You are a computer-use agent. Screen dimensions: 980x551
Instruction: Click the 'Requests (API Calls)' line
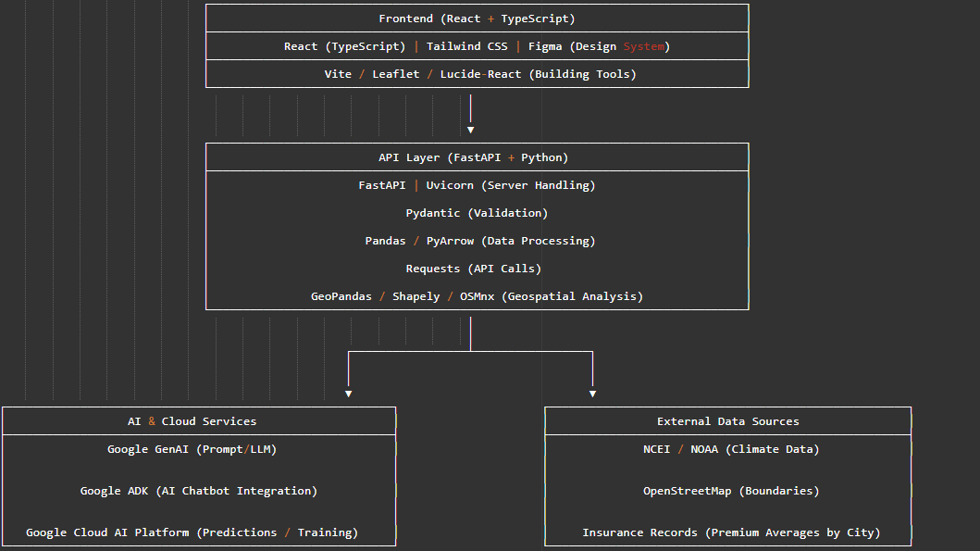coord(473,269)
